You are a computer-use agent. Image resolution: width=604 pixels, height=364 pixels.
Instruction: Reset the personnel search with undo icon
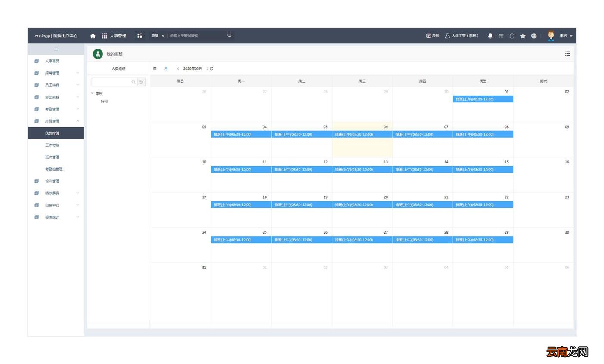pyautogui.click(x=141, y=82)
